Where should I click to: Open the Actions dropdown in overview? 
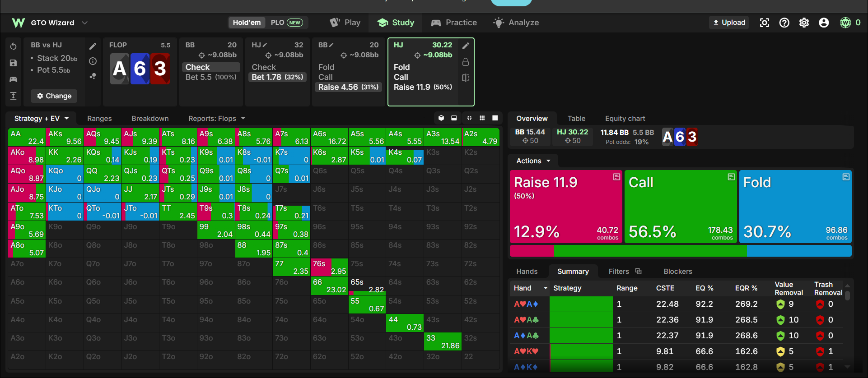click(x=533, y=161)
